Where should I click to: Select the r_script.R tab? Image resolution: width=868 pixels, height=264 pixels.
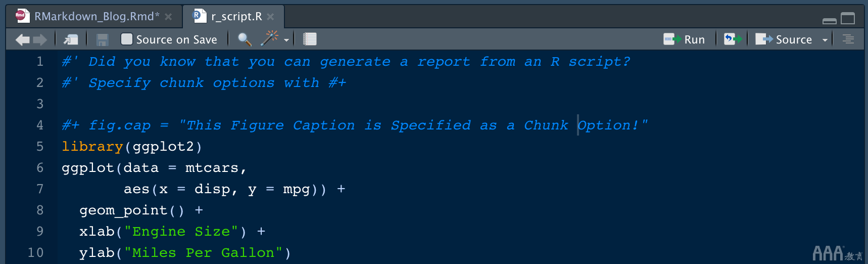point(236,16)
